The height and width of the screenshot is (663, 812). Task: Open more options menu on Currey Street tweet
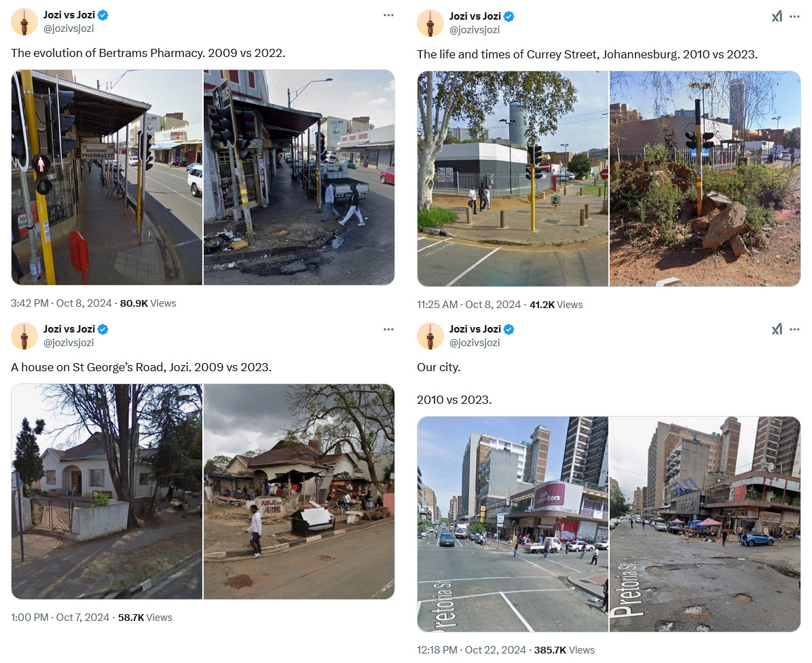tap(794, 16)
